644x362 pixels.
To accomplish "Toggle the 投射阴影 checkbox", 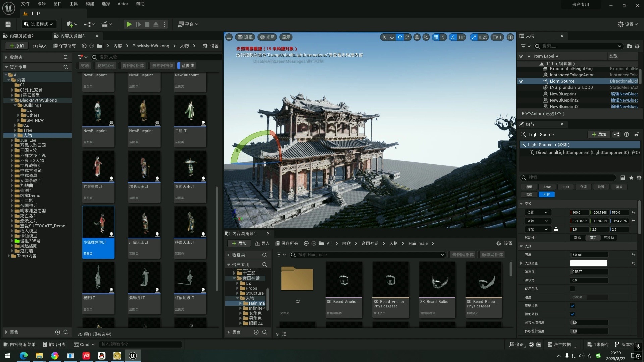I will click(572, 314).
